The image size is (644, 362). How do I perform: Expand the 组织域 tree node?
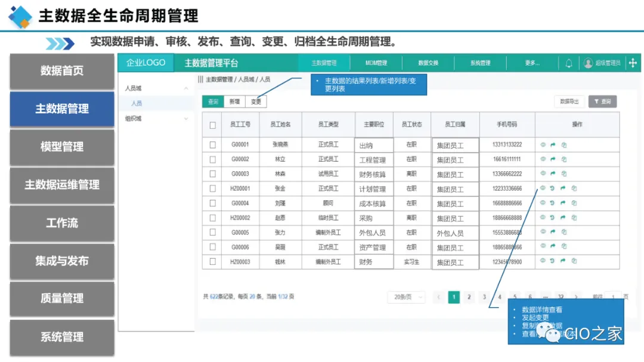tap(186, 119)
